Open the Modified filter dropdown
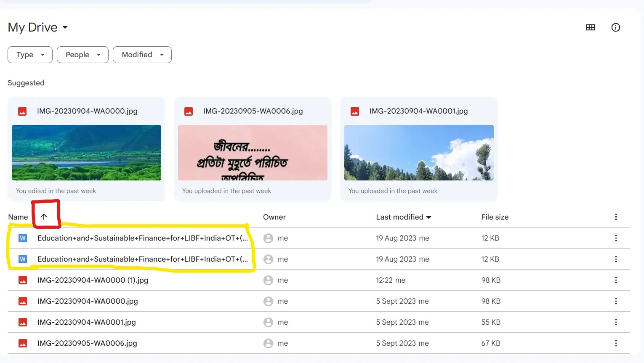644x363 pixels. [142, 55]
